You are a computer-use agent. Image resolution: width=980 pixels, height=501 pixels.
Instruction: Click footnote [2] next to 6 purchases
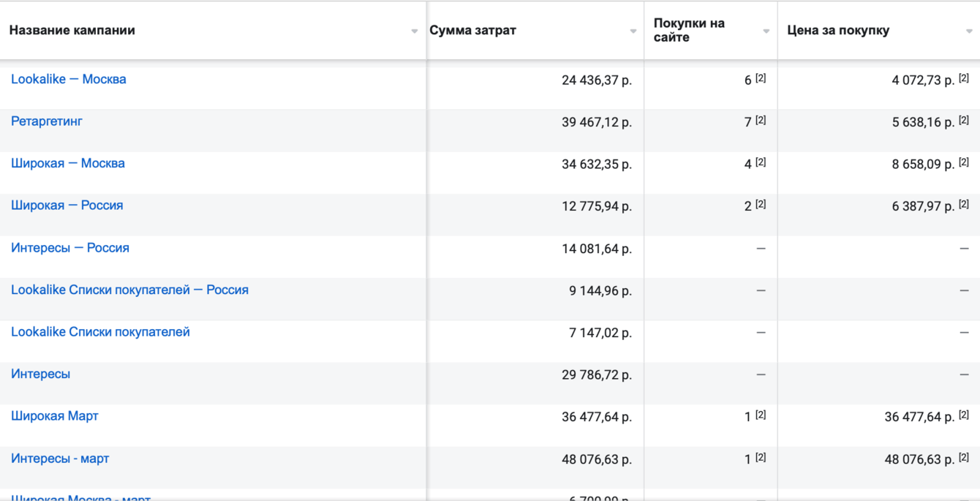[761, 78]
